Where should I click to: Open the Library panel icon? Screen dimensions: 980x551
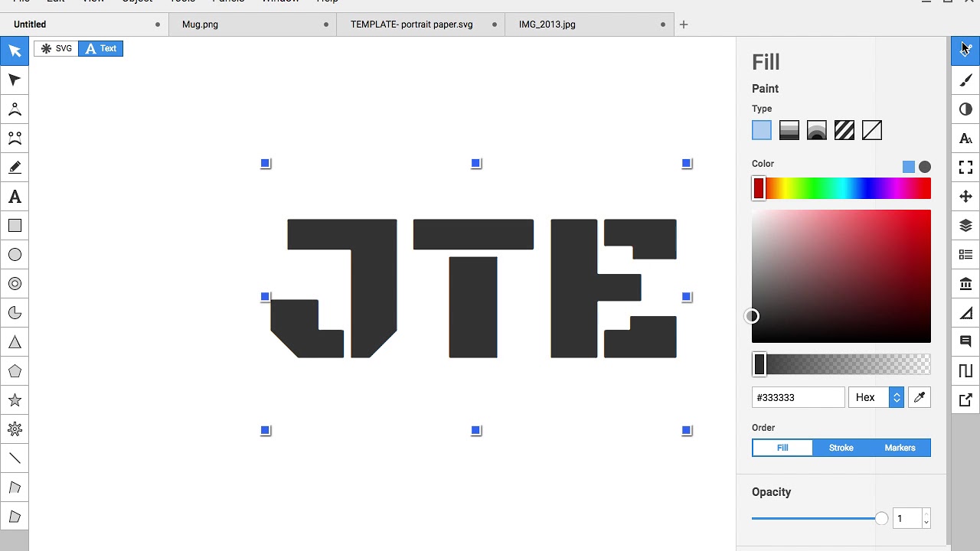tap(965, 284)
